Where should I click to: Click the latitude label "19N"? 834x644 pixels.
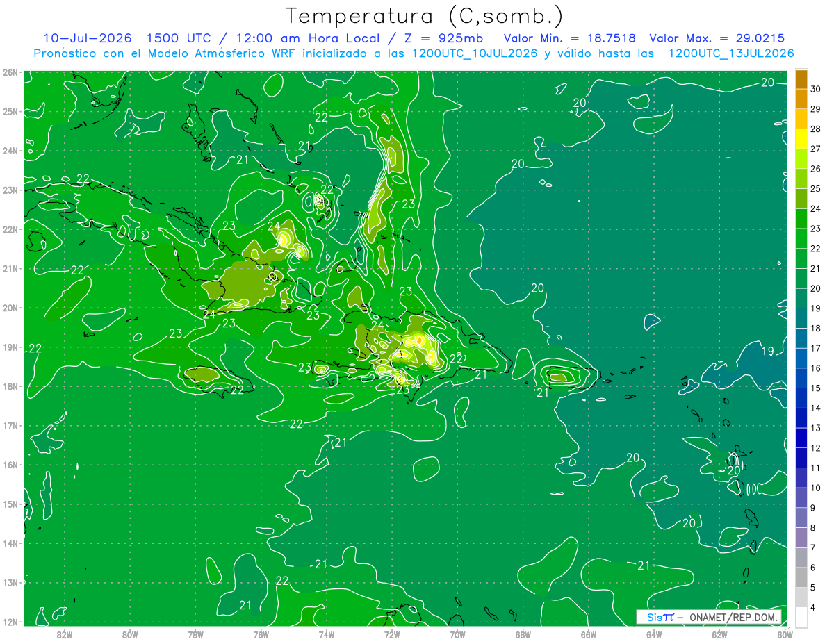(10, 347)
